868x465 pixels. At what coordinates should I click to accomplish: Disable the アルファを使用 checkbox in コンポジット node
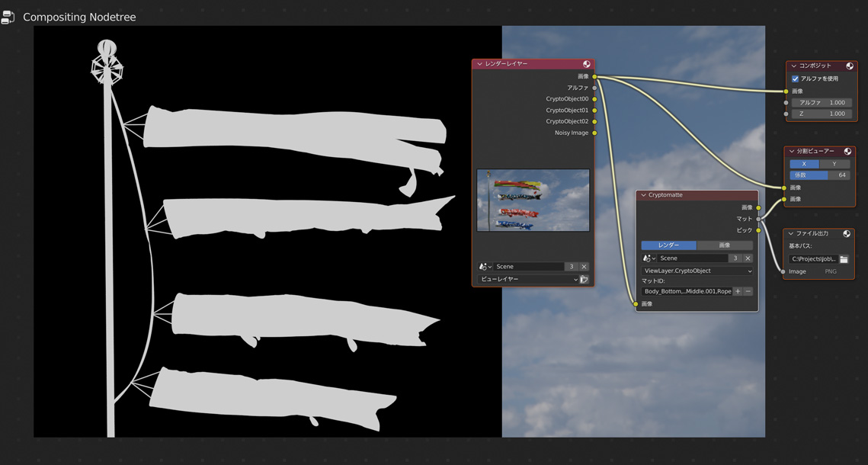pyautogui.click(x=795, y=77)
